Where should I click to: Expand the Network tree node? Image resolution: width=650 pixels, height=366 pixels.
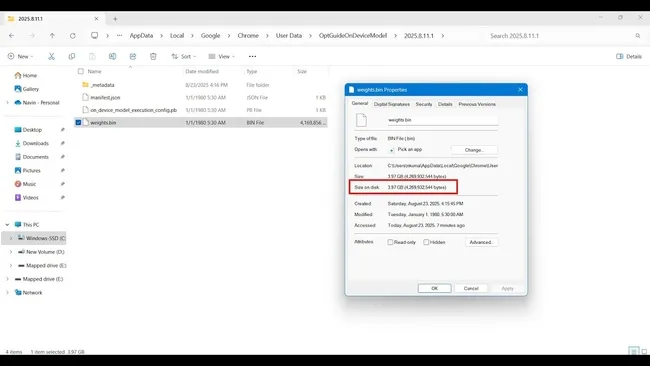click(x=7, y=293)
